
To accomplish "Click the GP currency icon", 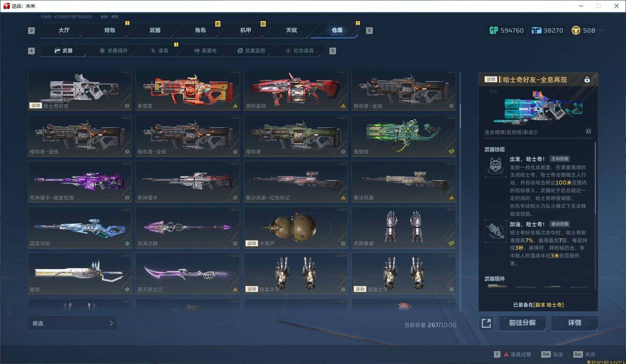I will (494, 30).
